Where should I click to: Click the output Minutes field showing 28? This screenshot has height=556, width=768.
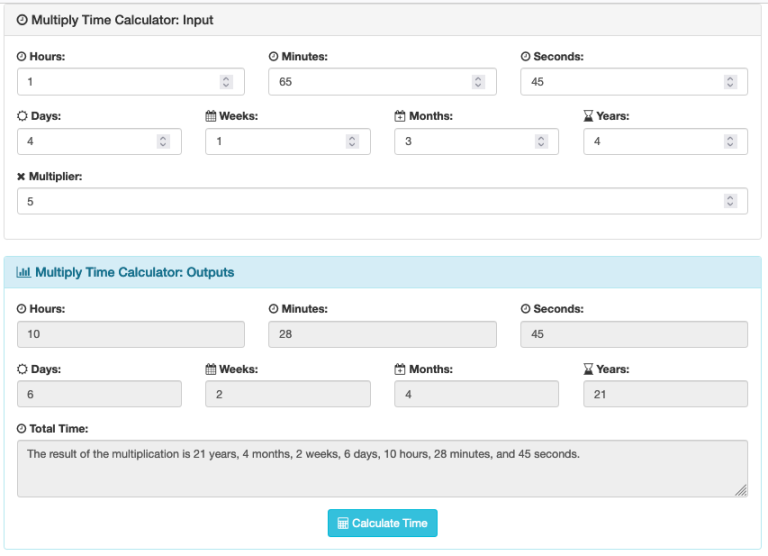pos(383,335)
